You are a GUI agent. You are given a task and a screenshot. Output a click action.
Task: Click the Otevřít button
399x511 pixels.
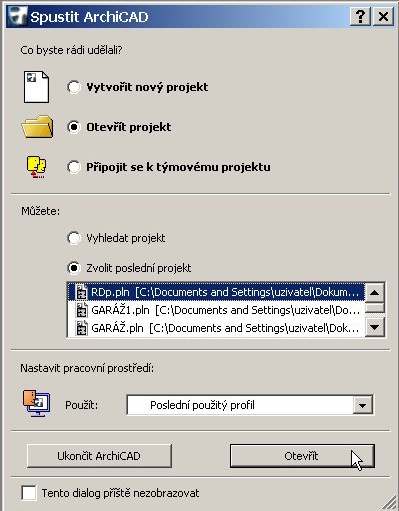tap(302, 456)
